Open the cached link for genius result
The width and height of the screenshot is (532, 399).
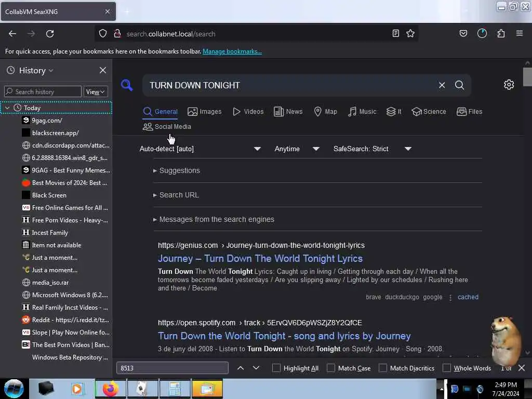tap(468, 297)
